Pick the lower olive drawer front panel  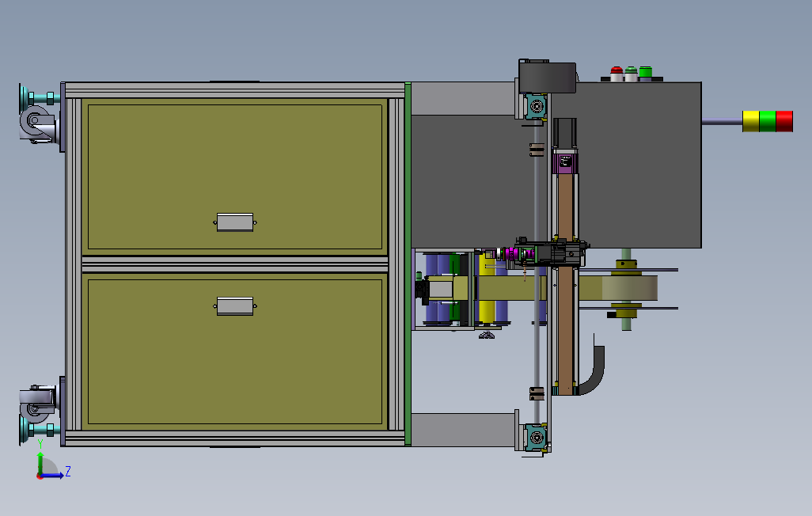234,352
